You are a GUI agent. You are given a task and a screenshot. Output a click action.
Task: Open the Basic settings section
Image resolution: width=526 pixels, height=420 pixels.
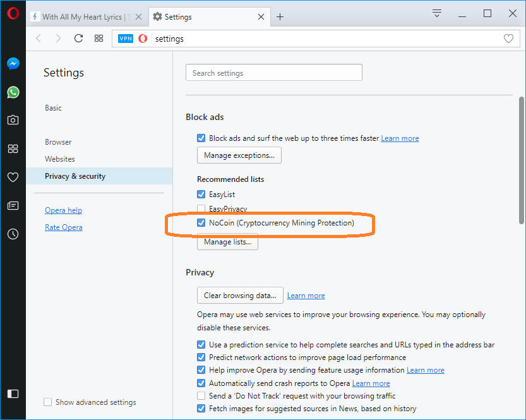tap(53, 108)
